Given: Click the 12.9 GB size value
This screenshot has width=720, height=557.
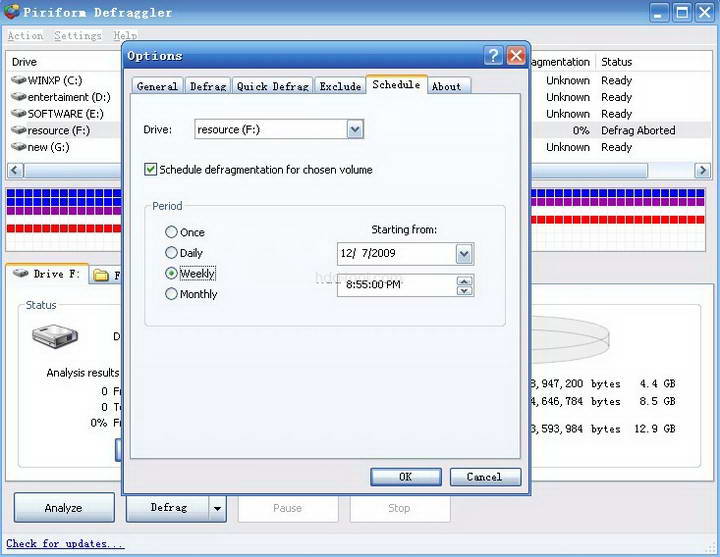Looking at the screenshot, I should [655, 429].
